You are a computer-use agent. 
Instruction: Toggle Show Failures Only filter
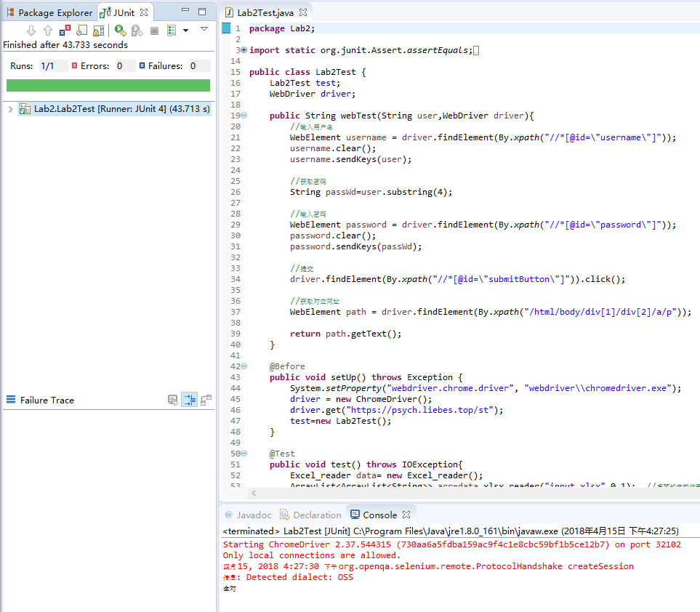tap(65, 31)
